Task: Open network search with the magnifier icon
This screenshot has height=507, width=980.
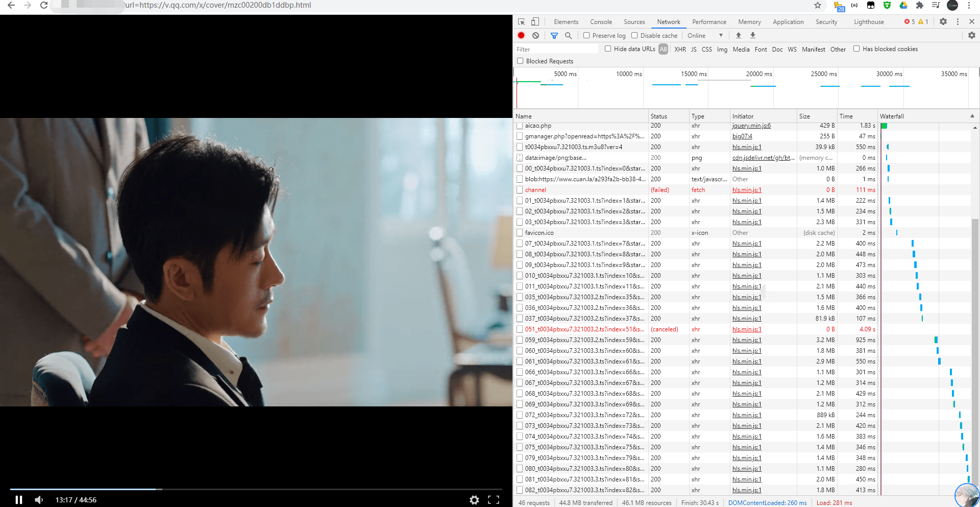Action: (568, 35)
